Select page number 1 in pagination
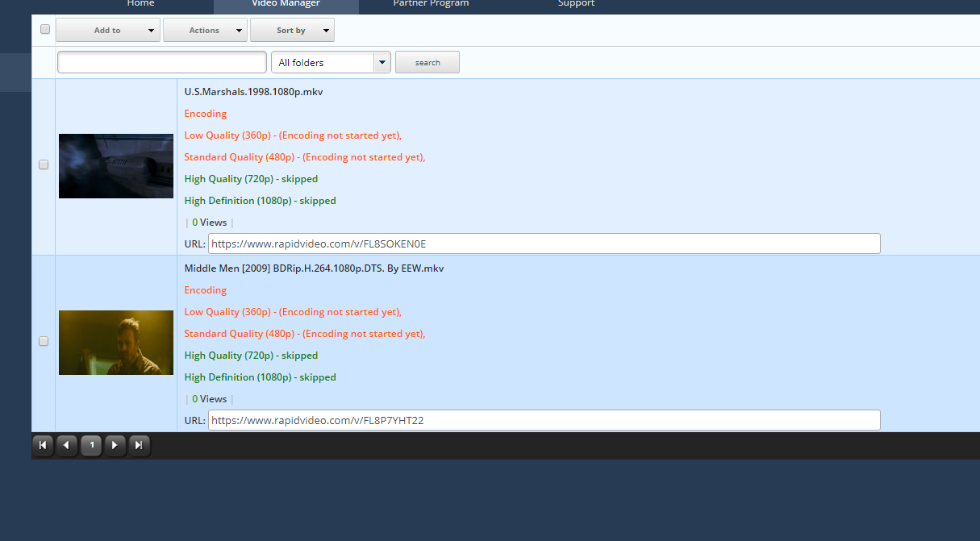Screen dimensions: 980x541 tap(91, 445)
